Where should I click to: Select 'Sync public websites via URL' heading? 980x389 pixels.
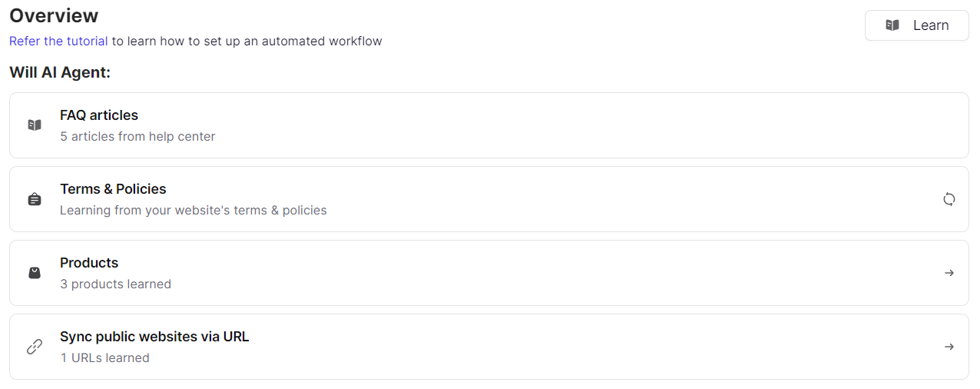tap(154, 337)
